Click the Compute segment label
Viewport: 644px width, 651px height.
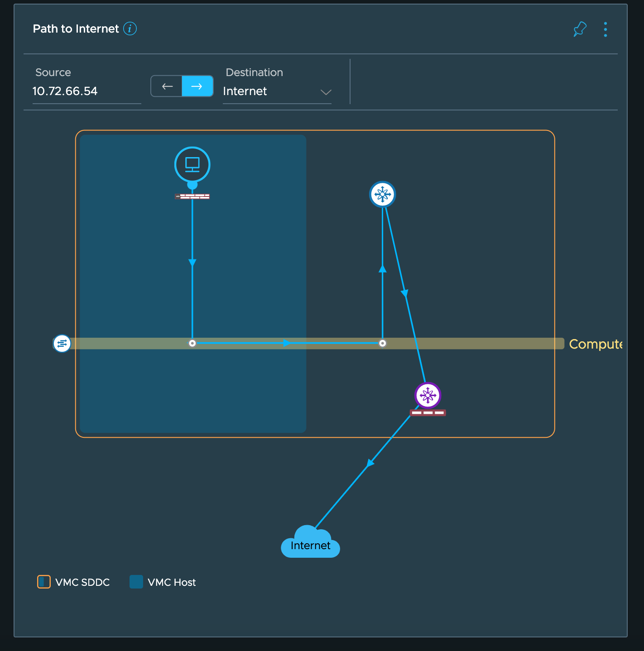point(595,344)
